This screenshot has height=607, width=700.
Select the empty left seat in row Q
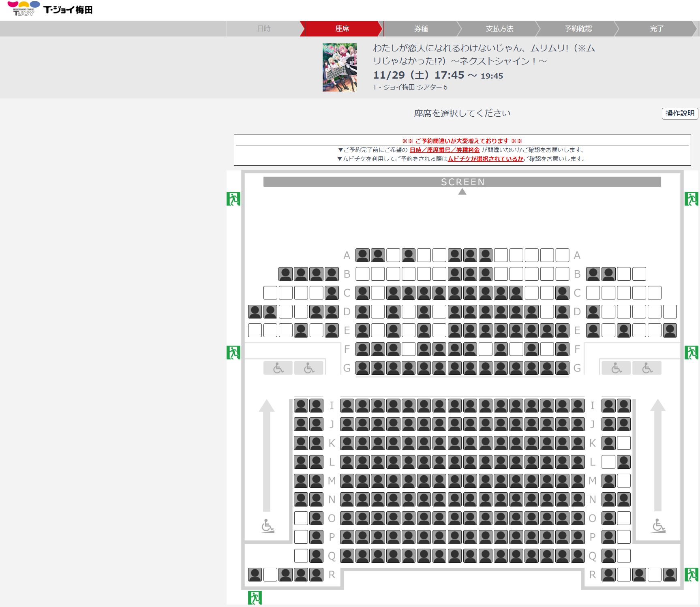tap(301, 556)
